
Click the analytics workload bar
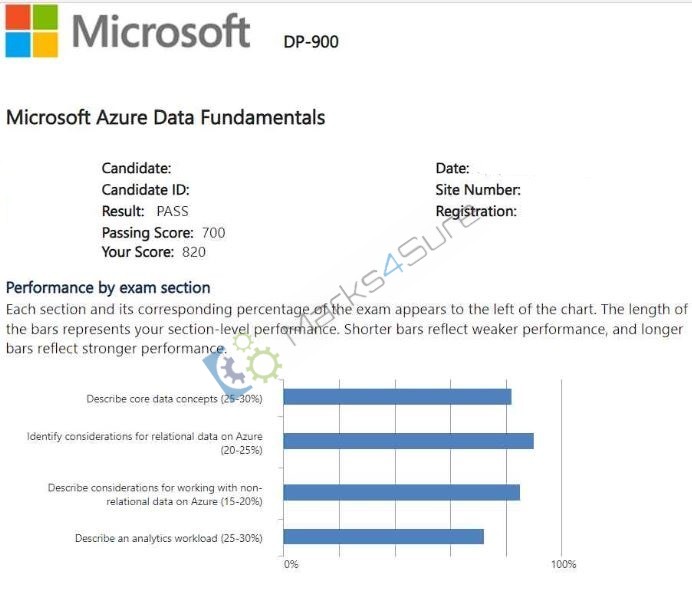[x=384, y=537]
